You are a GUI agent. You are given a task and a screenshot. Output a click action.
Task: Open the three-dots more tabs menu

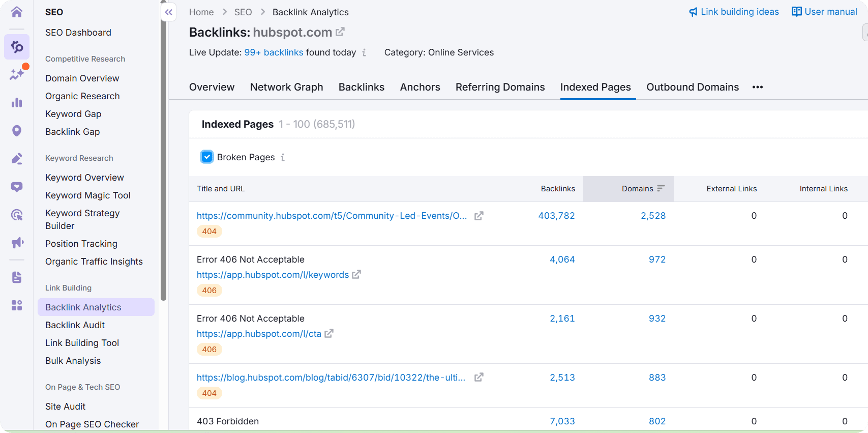pyautogui.click(x=757, y=87)
